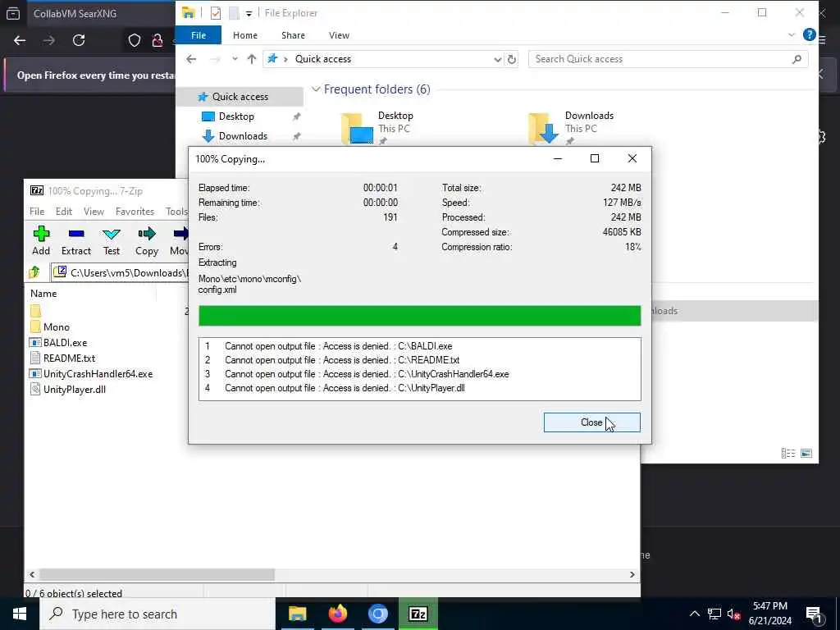
Task: Open the 7-Zip View menu
Action: (x=94, y=212)
